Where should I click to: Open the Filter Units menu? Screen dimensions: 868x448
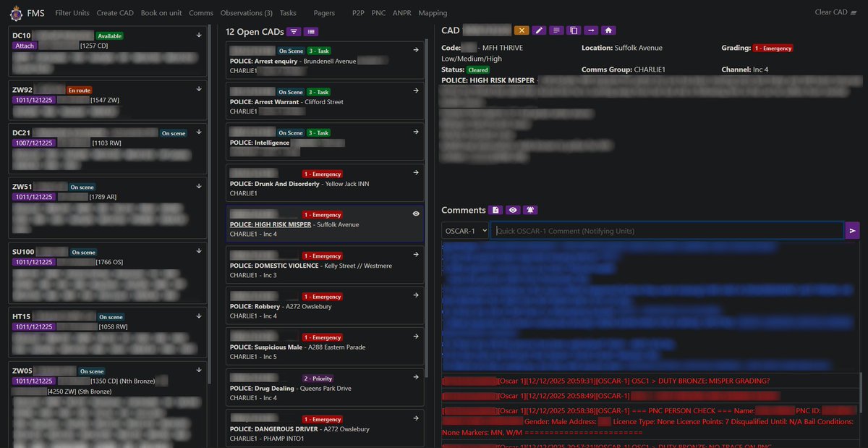tap(72, 13)
